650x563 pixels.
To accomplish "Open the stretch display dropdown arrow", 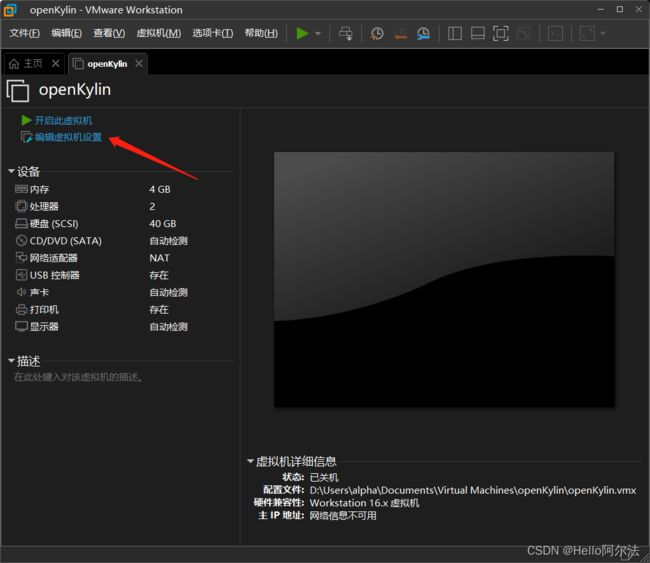I will pos(603,33).
